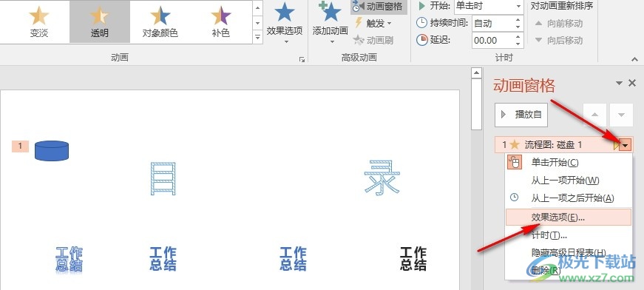Move animation down in pane list
This screenshot has height=290, width=644.
tap(621, 115)
